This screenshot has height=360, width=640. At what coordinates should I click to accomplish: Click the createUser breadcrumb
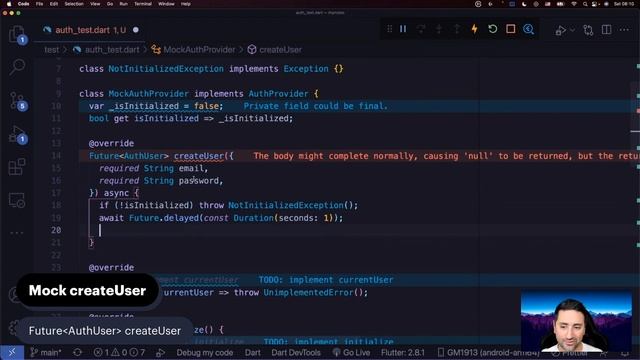(x=280, y=50)
